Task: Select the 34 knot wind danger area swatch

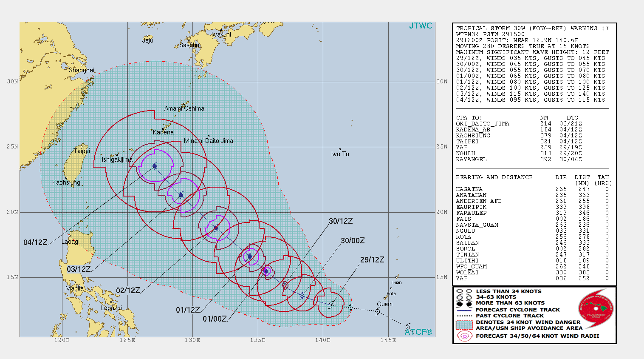Action: pos(464,325)
